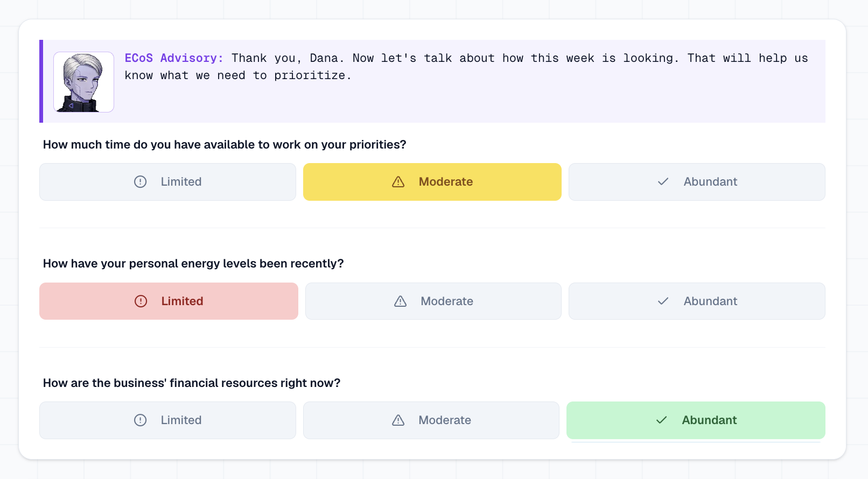The height and width of the screenshot is (479, 868).
Task: Click the personal energy levels question text
Action: (193, 264)
